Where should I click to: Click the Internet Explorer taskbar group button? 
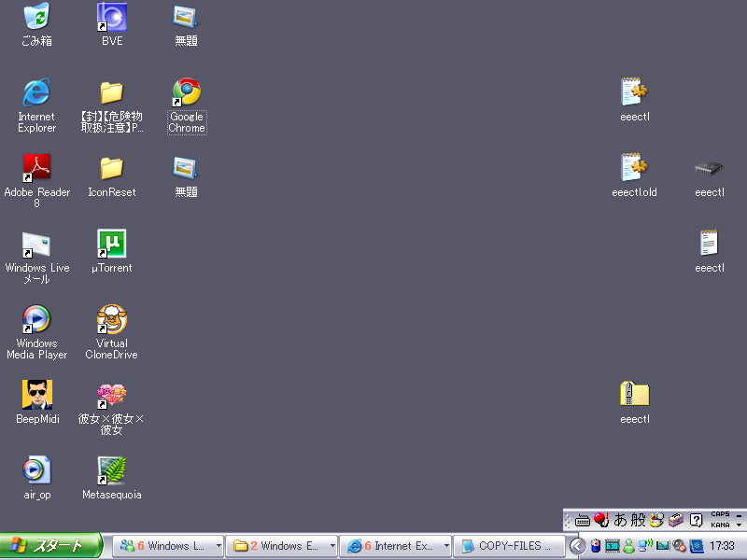(390, 546)
